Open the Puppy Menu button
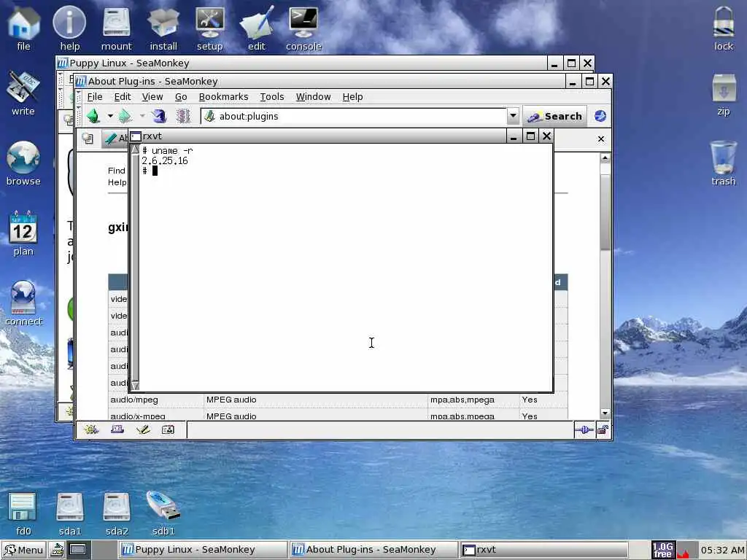This screenshot has width=747, height=560. point(24,550)
